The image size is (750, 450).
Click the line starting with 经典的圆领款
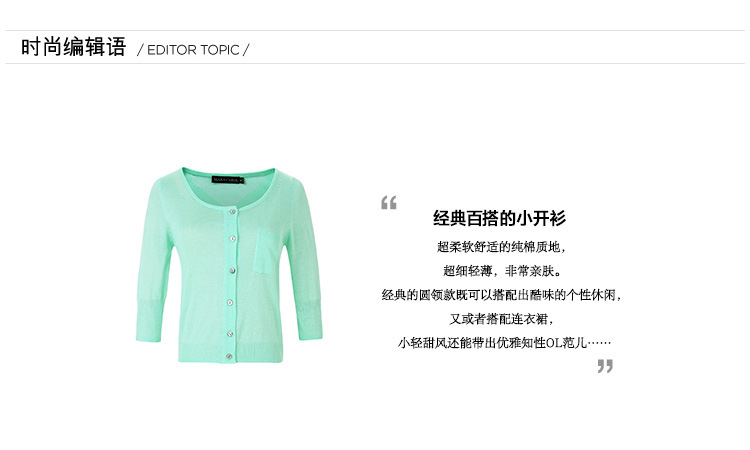click(x=501, y=295)
